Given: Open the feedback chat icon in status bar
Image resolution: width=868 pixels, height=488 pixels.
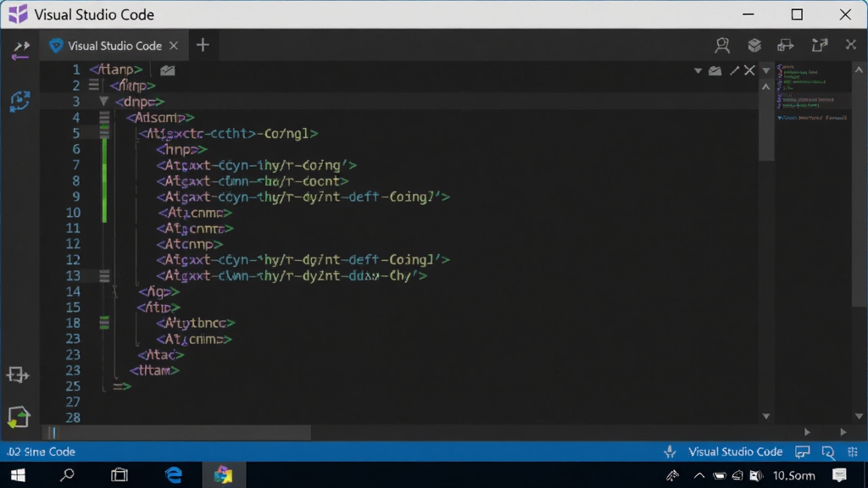Looking at the screenshot, I should (x=802, y=452).
